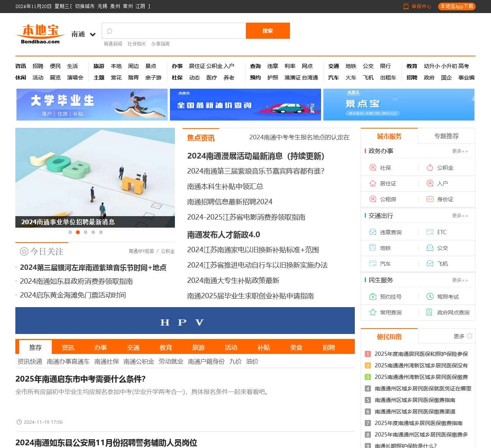This screenshot has width=491, height=448.
Task: Click 本地宝App下载 button
Action: tap(457, 6)
